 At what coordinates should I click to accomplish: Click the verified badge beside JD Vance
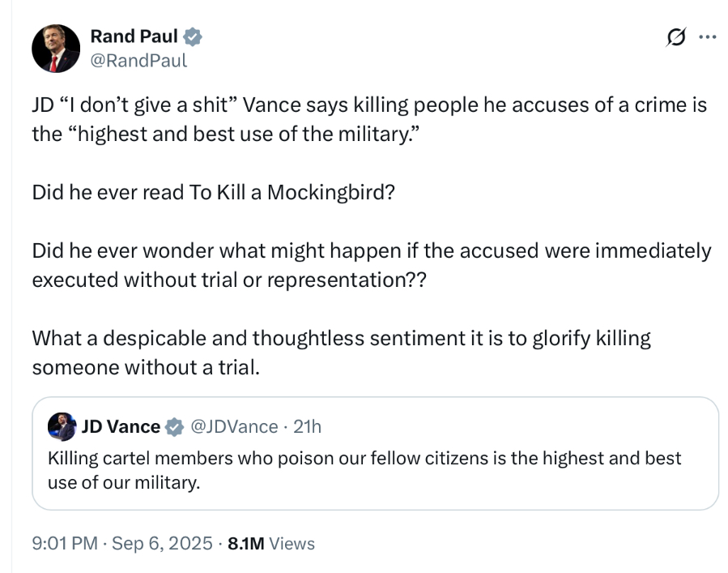(x=174, y=426)
